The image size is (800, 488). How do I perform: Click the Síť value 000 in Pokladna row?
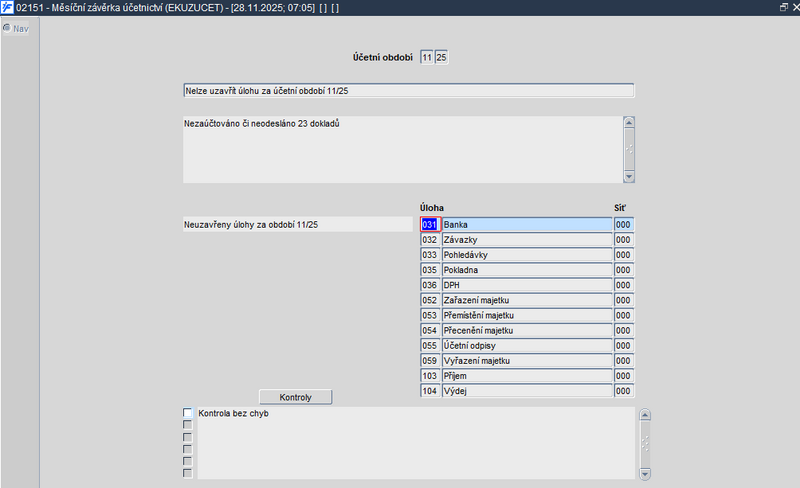tap(623, 270)
